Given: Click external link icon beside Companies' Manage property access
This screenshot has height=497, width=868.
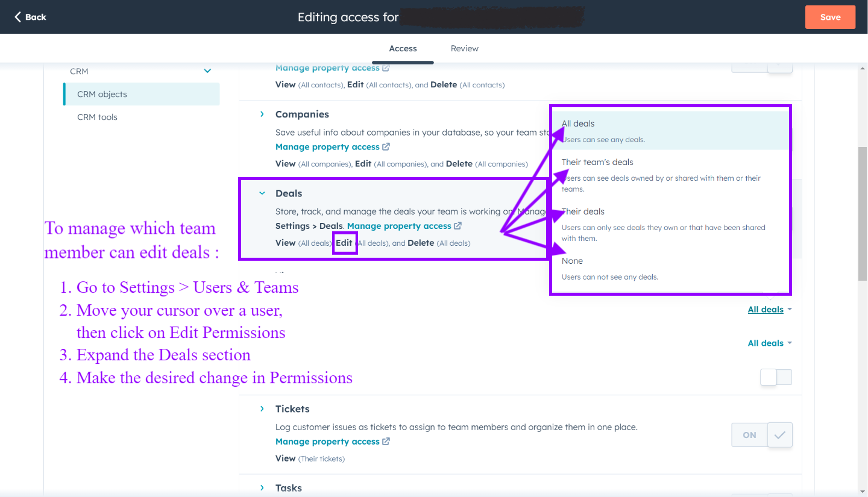Looking at the screenshot, I should [387, 146].
